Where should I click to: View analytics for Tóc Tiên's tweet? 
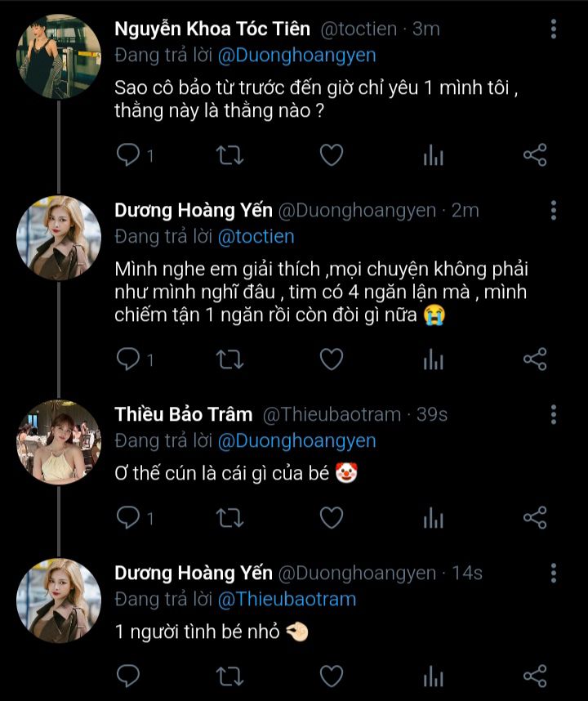click(433, 155)
